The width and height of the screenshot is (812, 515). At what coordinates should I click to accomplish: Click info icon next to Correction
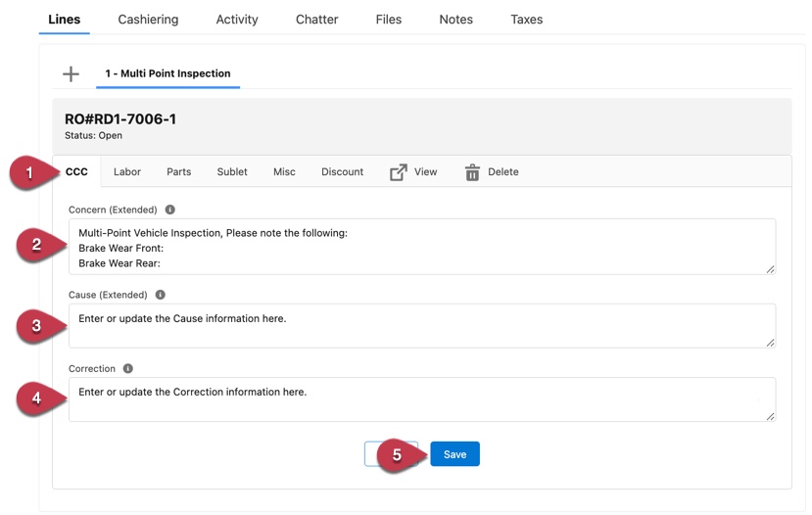click(128, 369)
